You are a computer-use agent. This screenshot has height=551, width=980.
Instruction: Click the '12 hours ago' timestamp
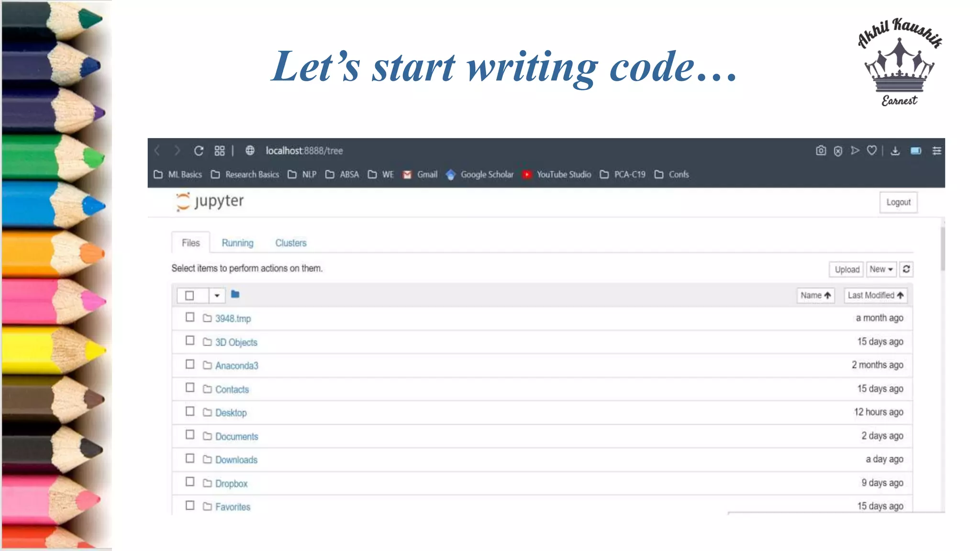coord(879,412)
